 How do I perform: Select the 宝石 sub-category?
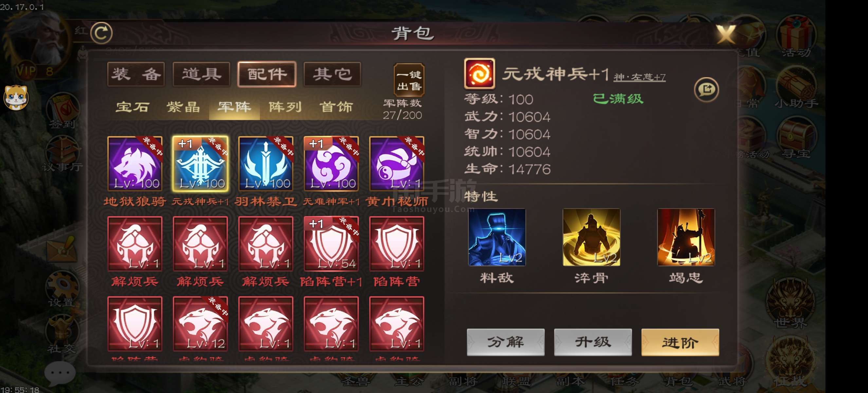[x=132, y=107]
